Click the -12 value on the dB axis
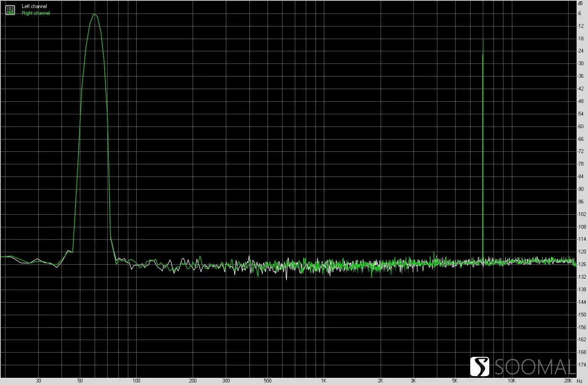This screenshot has height=385, width=588. 580,26
